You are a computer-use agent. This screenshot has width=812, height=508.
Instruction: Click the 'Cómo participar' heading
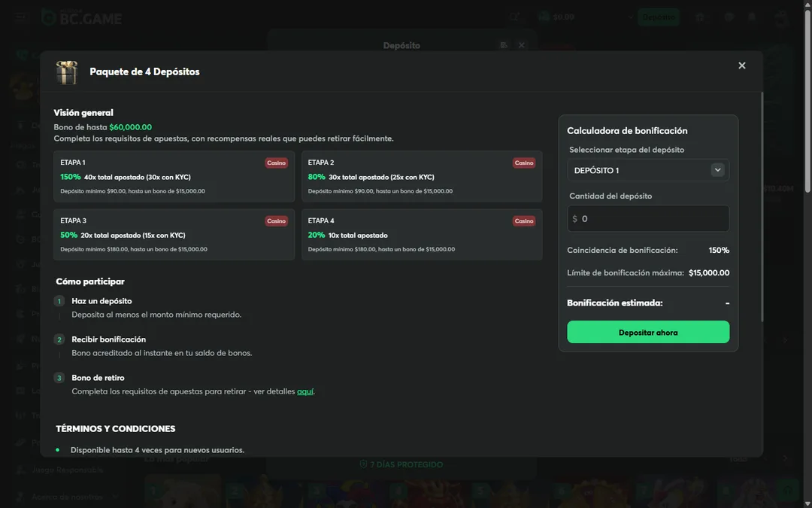(x=90, y=281)
